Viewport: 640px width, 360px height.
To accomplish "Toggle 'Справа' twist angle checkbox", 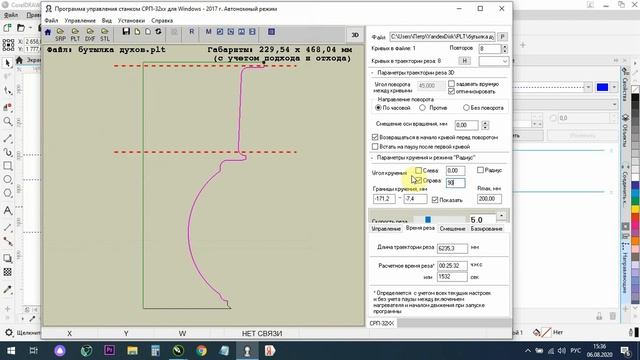I will point(418,180).
